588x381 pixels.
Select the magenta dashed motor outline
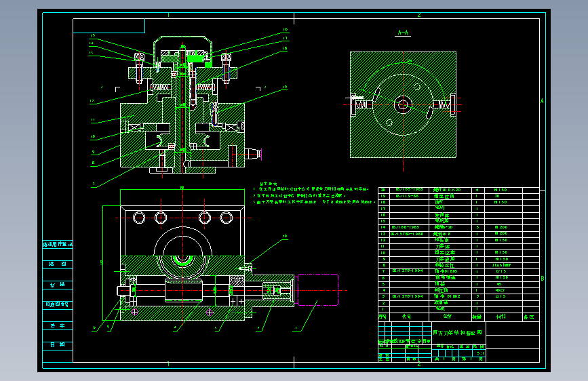pyautogui.click(x=318, y=290)
